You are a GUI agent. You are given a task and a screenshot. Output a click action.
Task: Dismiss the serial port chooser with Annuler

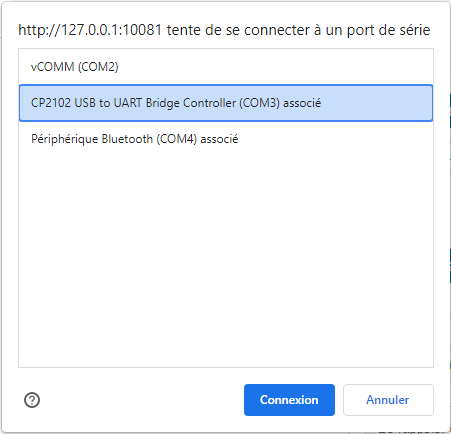(388, 400)
